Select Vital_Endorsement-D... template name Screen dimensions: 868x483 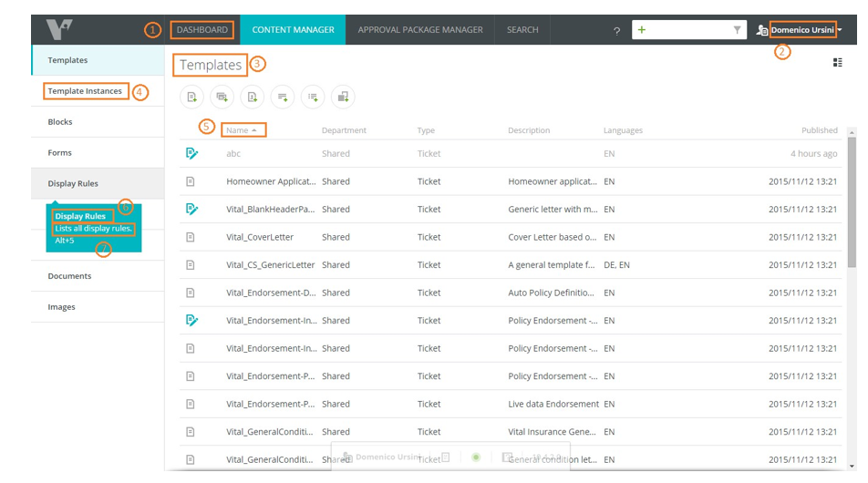coord(271,293)
